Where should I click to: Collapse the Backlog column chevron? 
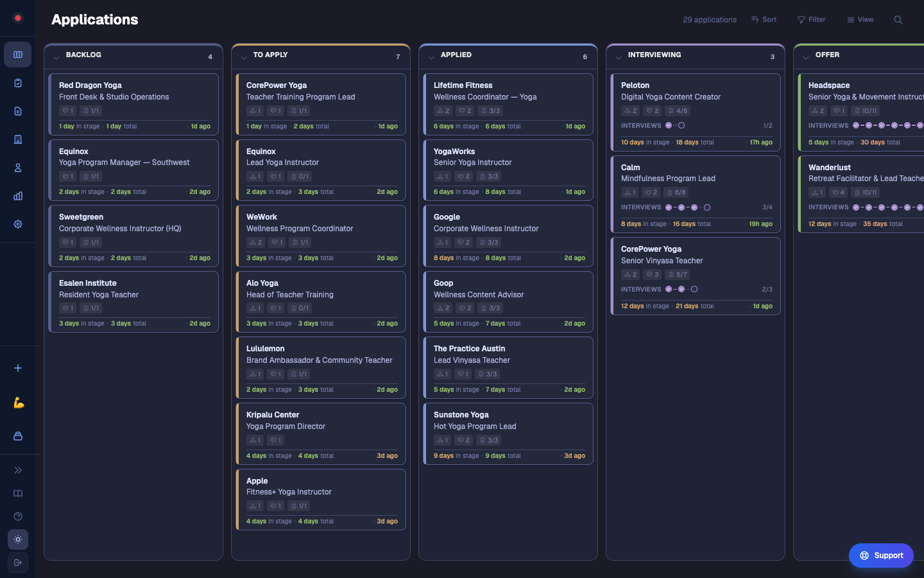pyautogui.click(x=56, y=57)
